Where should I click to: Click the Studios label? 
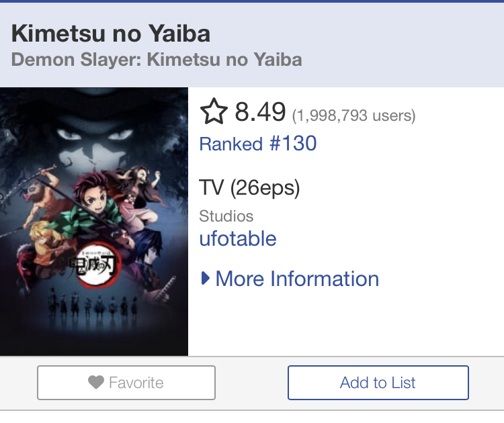[x=226, y=216]
